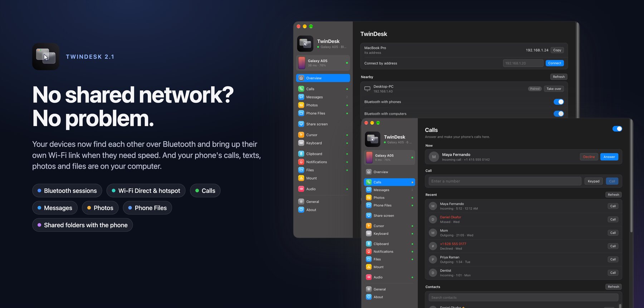The image size is (644, 308).
Task: Refresh the Contacts list
Action: click(x=613, y=287)
